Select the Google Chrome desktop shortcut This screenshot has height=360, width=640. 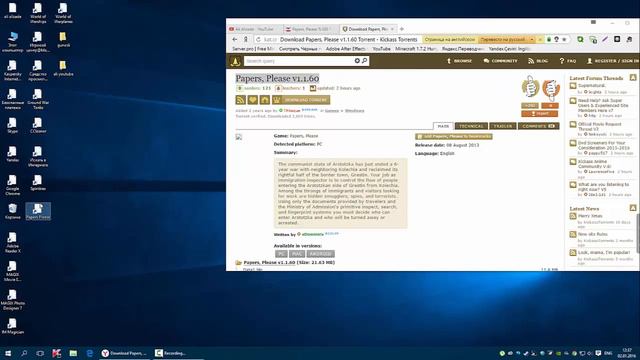(x=13, y=185)
